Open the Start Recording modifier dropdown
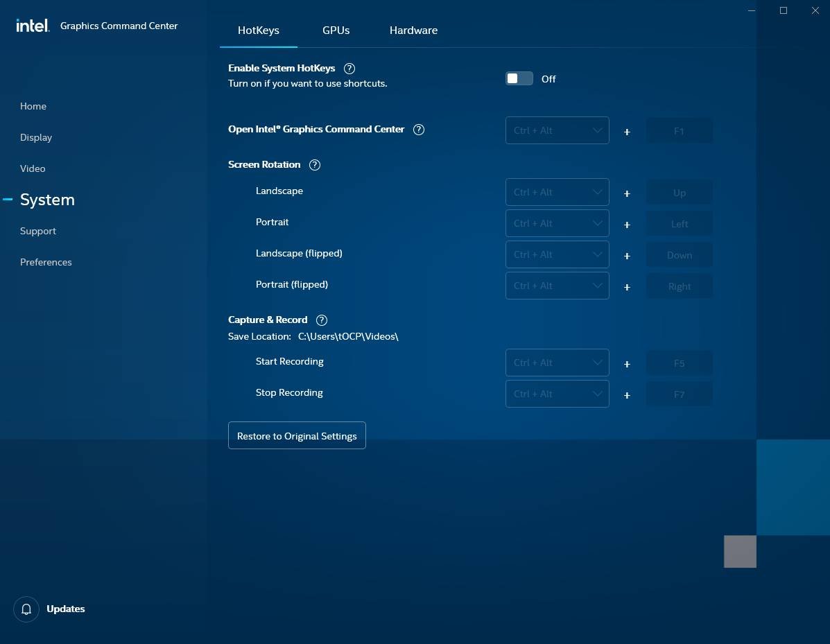This screenshot has height=644, width=830. tap(557, 363)
